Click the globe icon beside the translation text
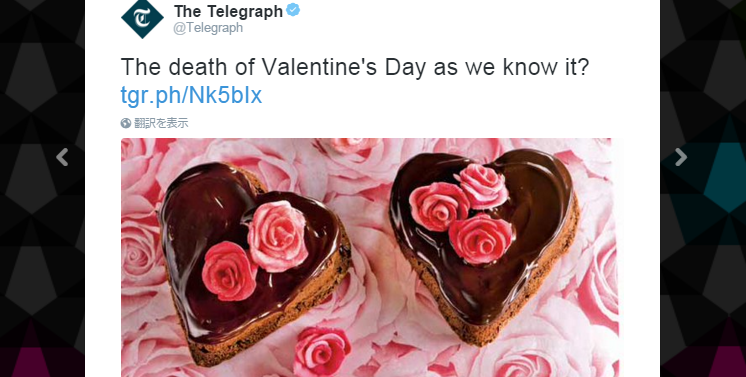This screenshot has height=377, width=746. tap(126, 123)
